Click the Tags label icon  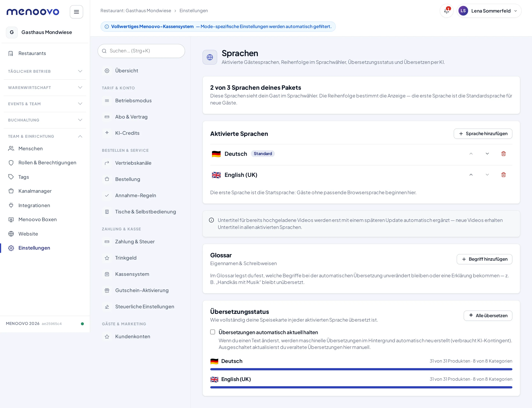coord(11,177)
